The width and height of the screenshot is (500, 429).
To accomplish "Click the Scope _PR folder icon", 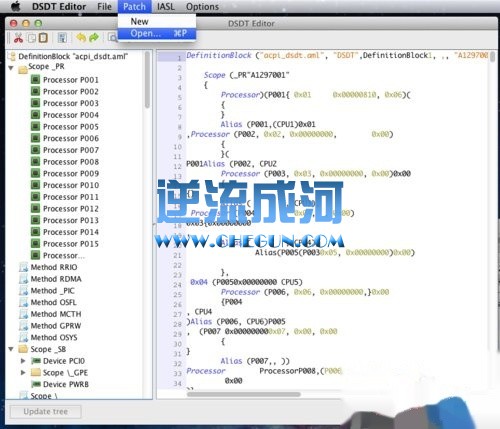I will pos(23,69).
